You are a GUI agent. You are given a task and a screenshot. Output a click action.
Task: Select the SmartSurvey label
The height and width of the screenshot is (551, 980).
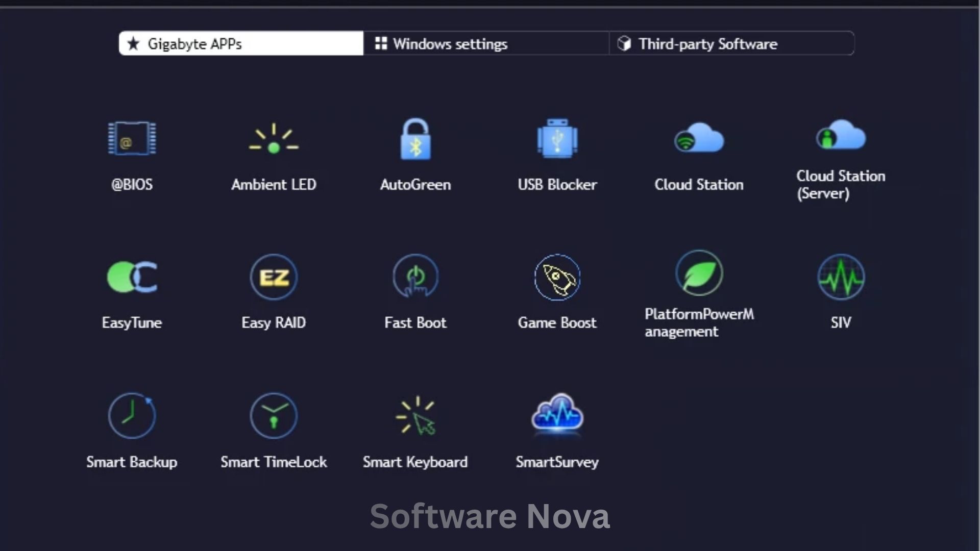(x=557, y=462)
